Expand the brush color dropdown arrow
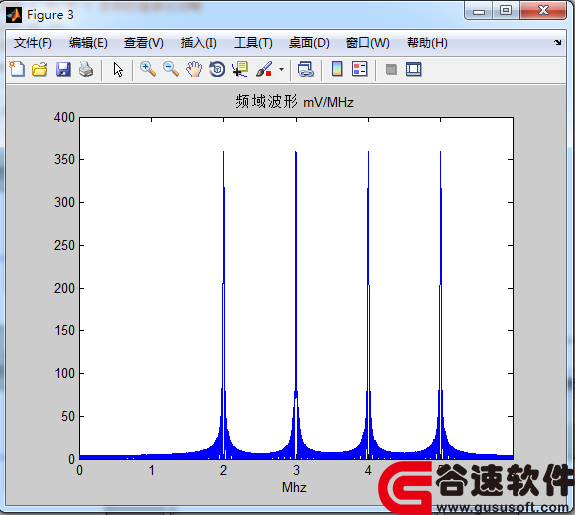Viewport: 575px width, 515px height. pos(281,69)
